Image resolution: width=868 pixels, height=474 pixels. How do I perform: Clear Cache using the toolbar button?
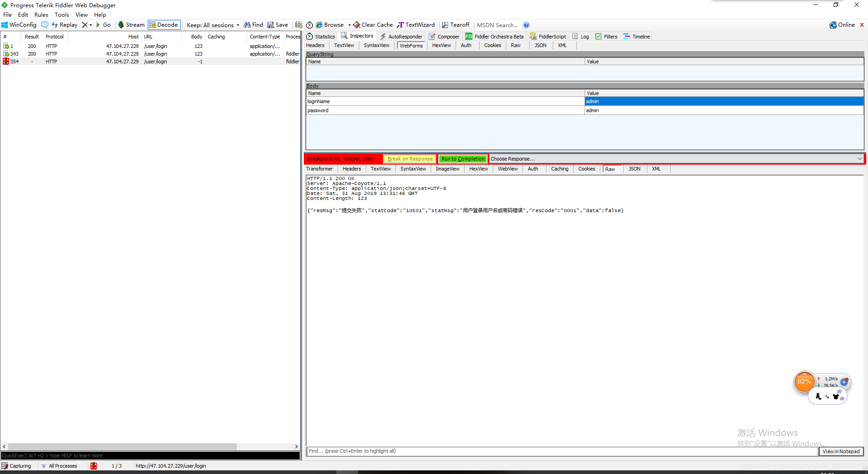pos(373,25)
